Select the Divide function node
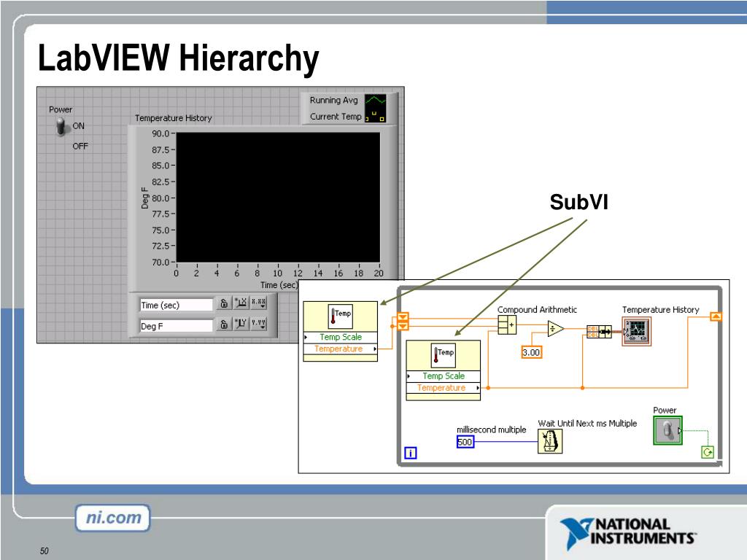The width and height of the screenshot is (747, 560). coord(555,329)
